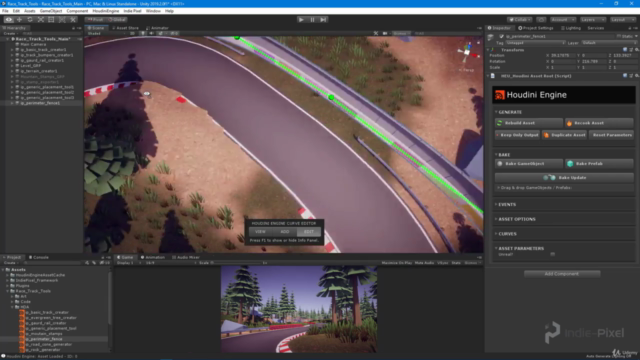Expand ip_basic_track_creator1 in Hierarchy
This screenshot has height=360, width=640.
[x=12, y=50]
